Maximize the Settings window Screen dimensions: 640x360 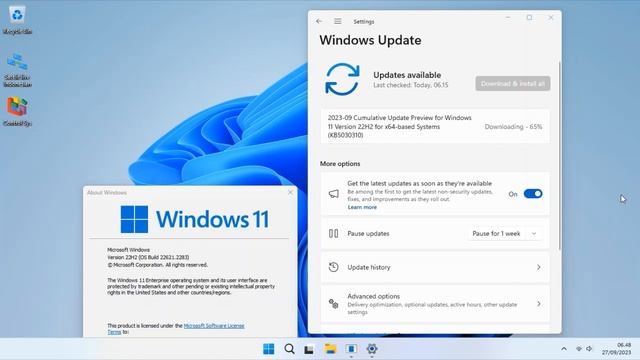pos(529,18)
